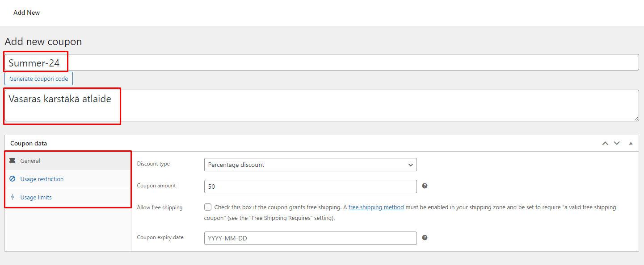This screenshot has width=644, height=265.
Task: Click the help icon next to Coupon amount
Action: [425, 186]
